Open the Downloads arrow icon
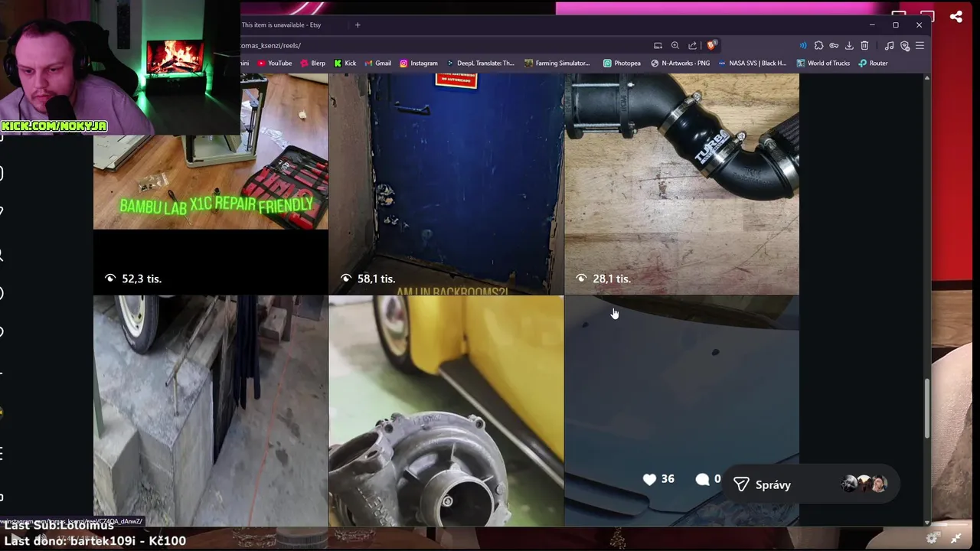980x551 pixels. [x=849, y=45]
